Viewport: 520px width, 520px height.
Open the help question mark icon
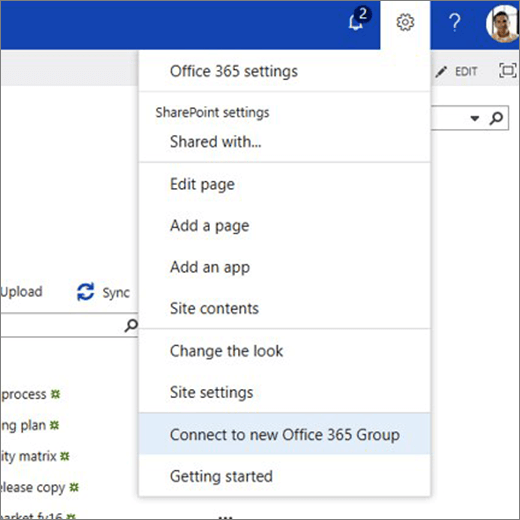tap(455, 23)
